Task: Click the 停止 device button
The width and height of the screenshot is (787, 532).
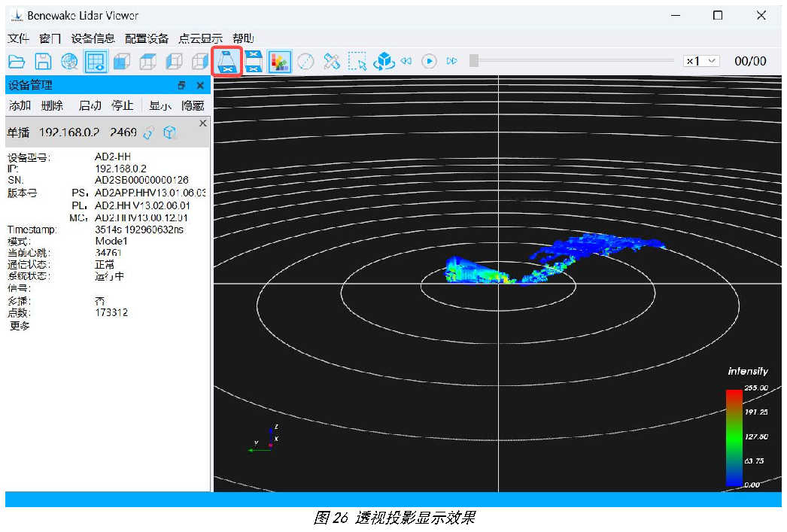Action: click(x=123, y=106)
